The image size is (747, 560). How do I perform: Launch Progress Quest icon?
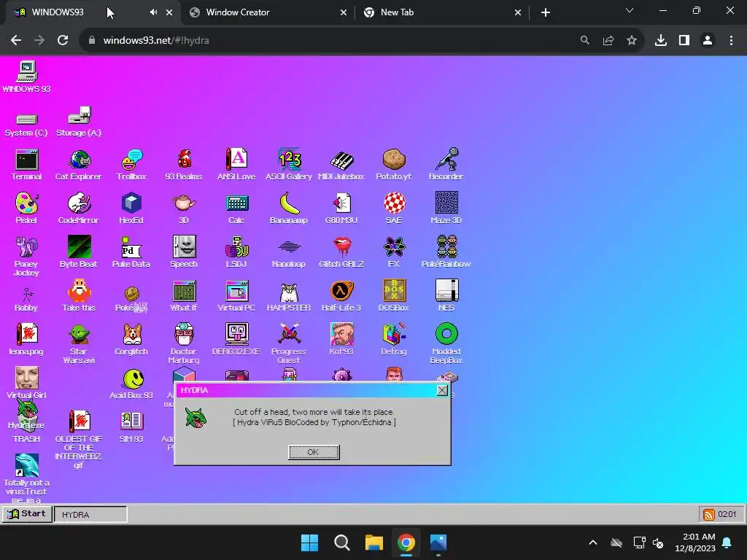[289, 344]
